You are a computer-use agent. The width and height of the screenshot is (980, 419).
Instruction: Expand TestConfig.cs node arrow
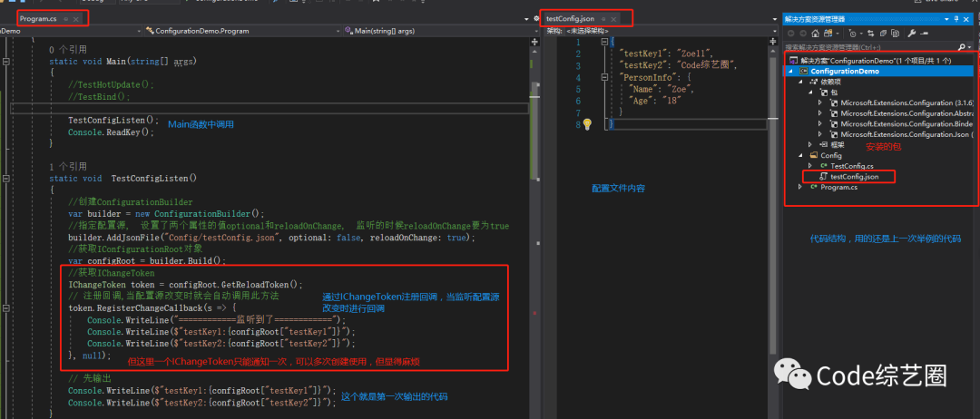tap(810, 165)
